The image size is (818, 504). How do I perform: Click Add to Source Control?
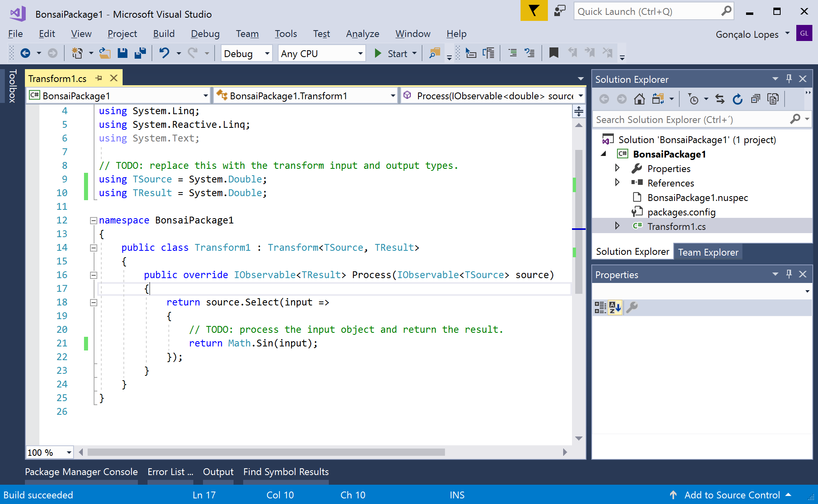click(732, 495)
